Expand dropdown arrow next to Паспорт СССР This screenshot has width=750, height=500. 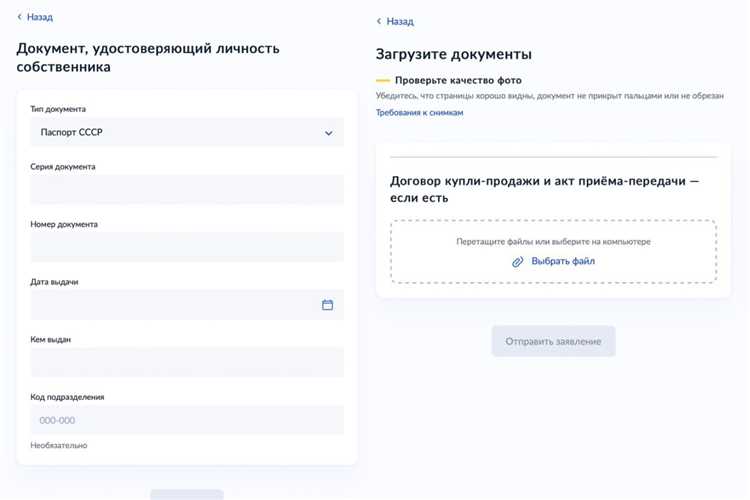[329, 133]
